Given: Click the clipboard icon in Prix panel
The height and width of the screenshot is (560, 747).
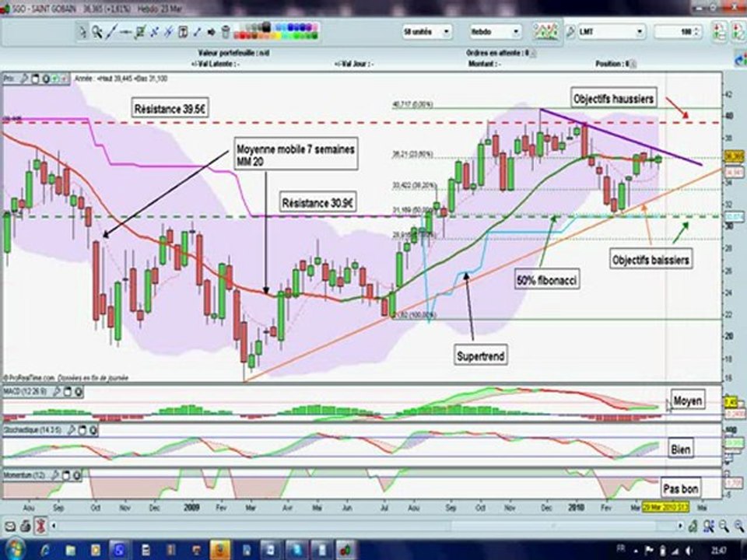Looking at the screenshot, I should 35,79.
